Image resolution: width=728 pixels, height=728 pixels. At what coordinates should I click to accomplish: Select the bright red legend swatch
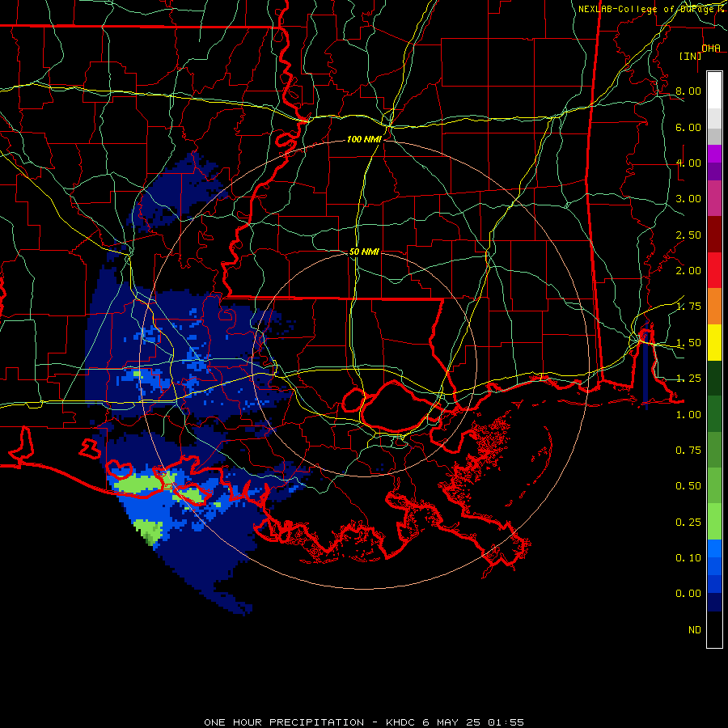click(x=714, y=270)
